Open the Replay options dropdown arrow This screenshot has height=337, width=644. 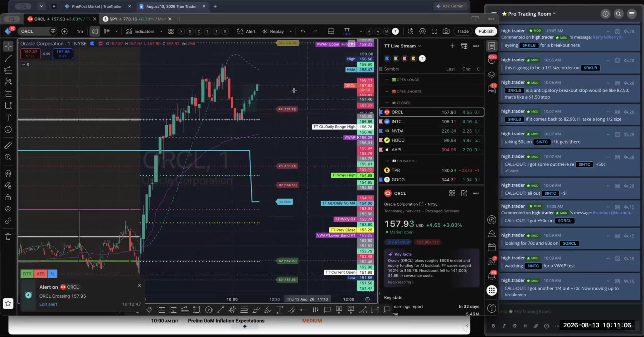pyautogui.click(x=290, y=31)
